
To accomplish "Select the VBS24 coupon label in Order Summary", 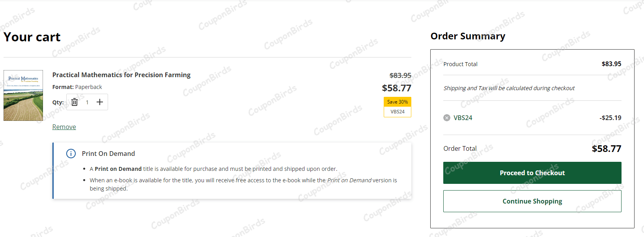I will point(463,118).
